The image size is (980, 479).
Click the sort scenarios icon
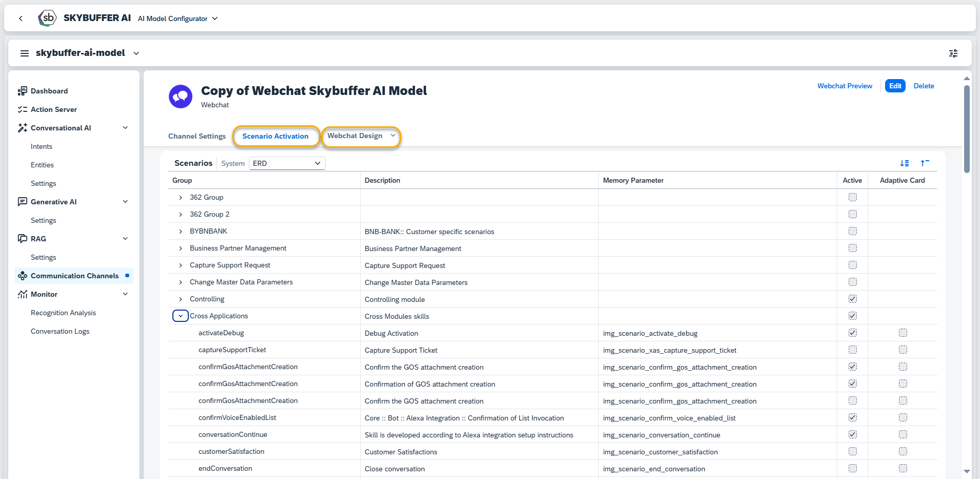point(905,163)
